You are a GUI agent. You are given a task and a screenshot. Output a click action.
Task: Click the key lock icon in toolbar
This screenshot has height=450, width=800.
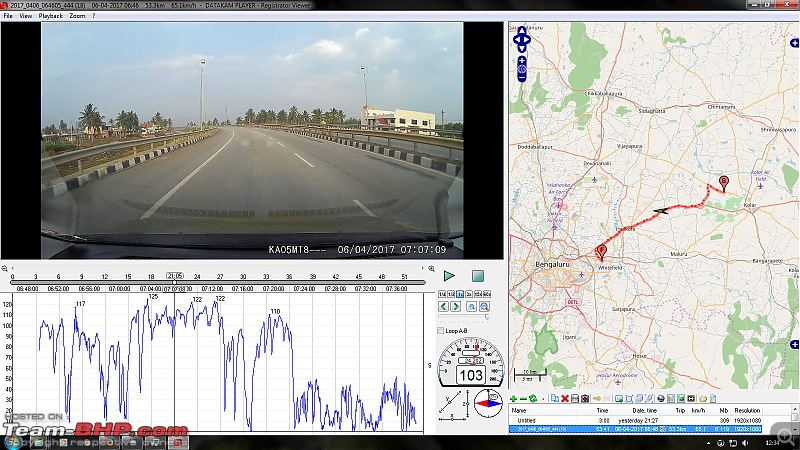coord(597,398)
